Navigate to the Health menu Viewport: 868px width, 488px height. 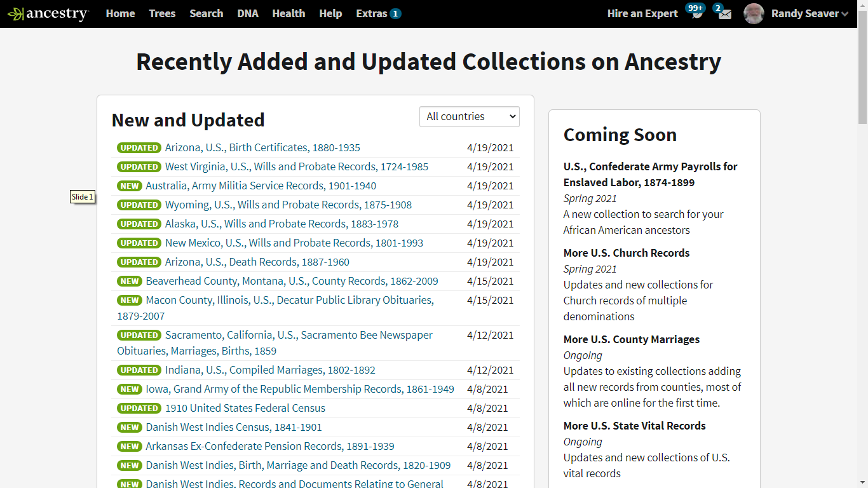tap(288, 13)
